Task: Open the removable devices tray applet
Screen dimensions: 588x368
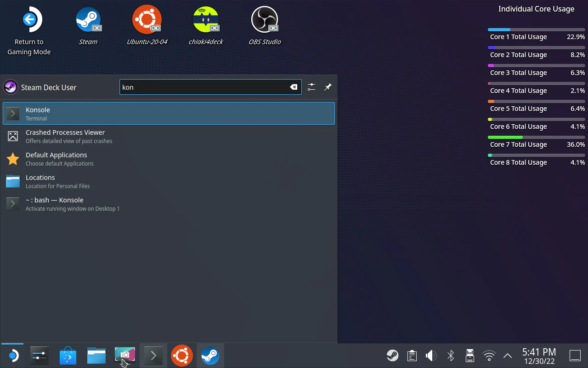Action: click(470, 356)
